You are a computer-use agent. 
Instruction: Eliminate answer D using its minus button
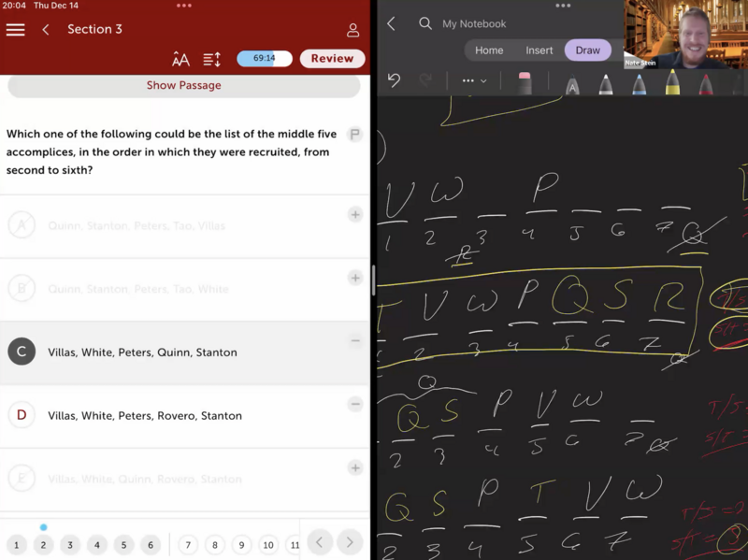[x=355, y=404]
